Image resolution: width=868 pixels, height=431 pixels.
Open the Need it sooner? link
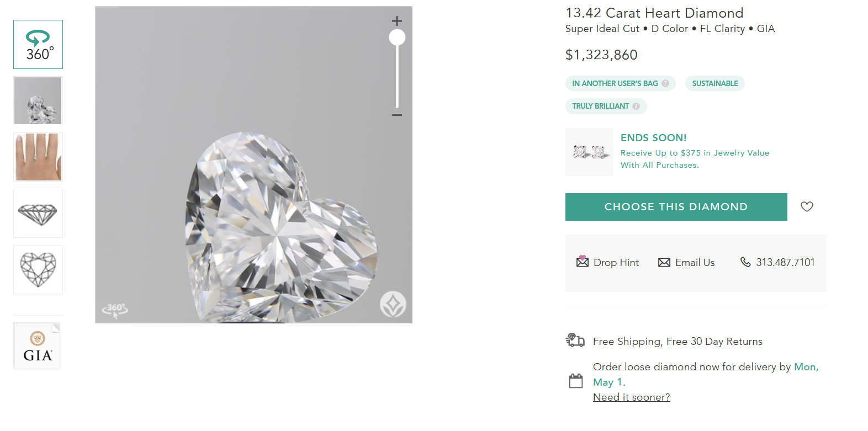[x=631, y=397]
